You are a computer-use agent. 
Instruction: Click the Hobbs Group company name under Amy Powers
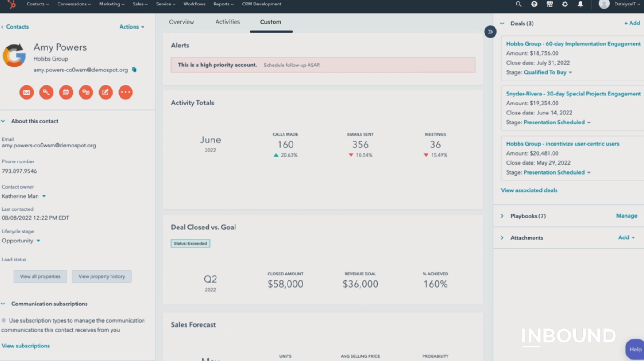click(51, 59)
